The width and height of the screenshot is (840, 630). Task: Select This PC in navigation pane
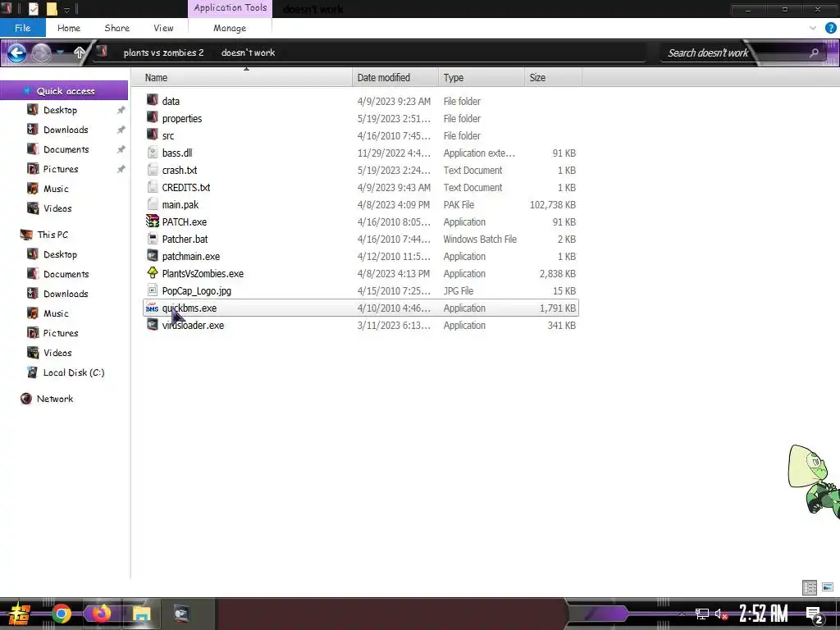pos(52,234)
